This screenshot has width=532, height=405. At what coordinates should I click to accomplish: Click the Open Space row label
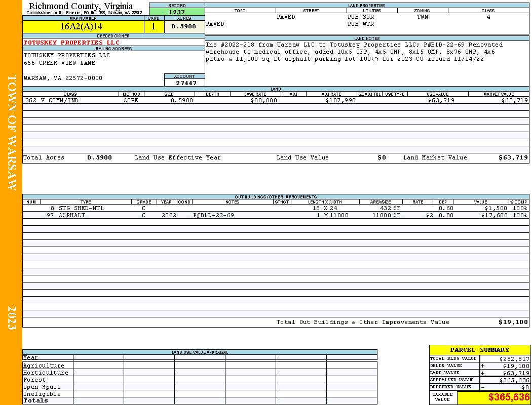pos(42,387)
